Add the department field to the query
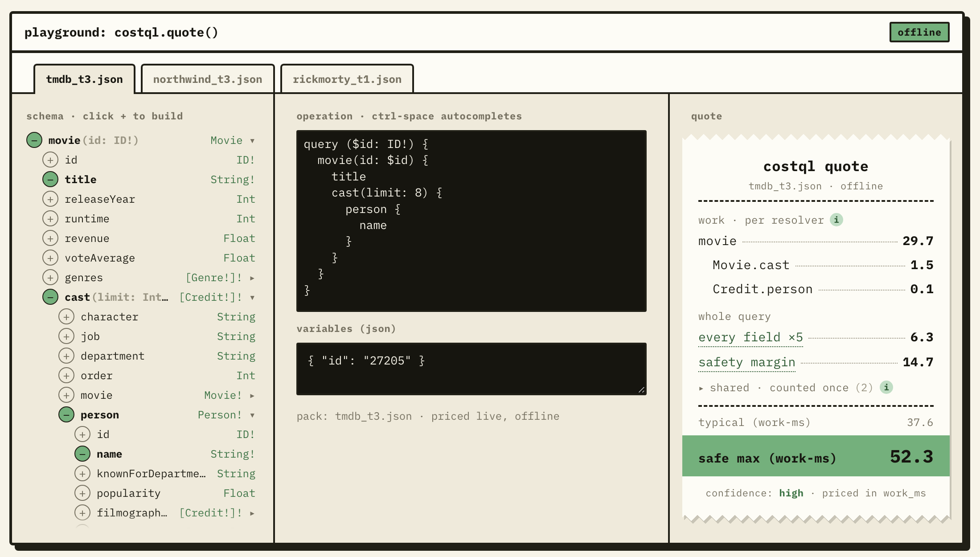 [x=66, y=356]
